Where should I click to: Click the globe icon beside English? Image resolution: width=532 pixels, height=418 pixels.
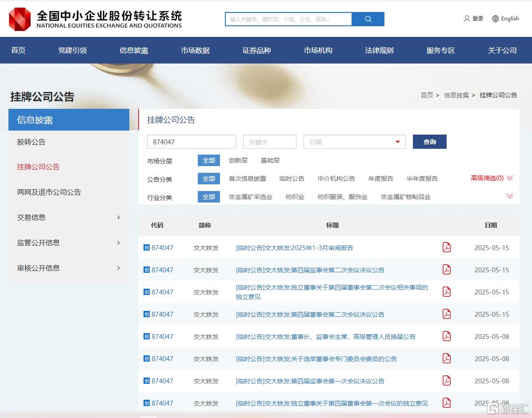pos(496,19)
